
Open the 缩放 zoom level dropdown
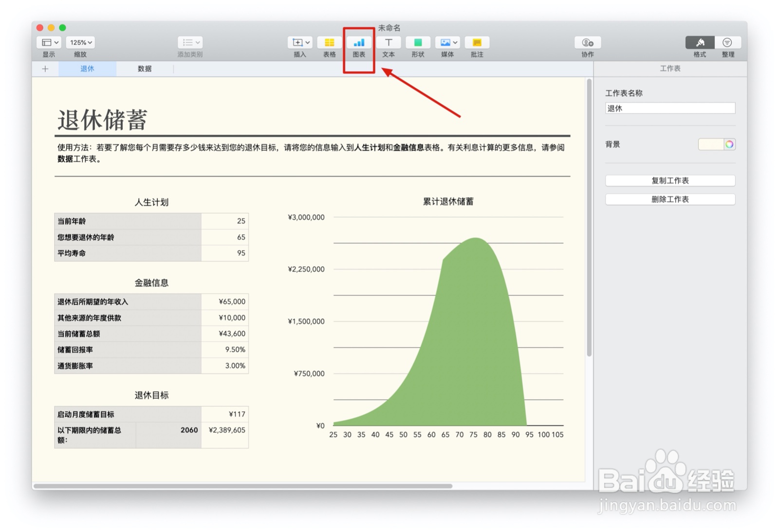coord(80,42)
